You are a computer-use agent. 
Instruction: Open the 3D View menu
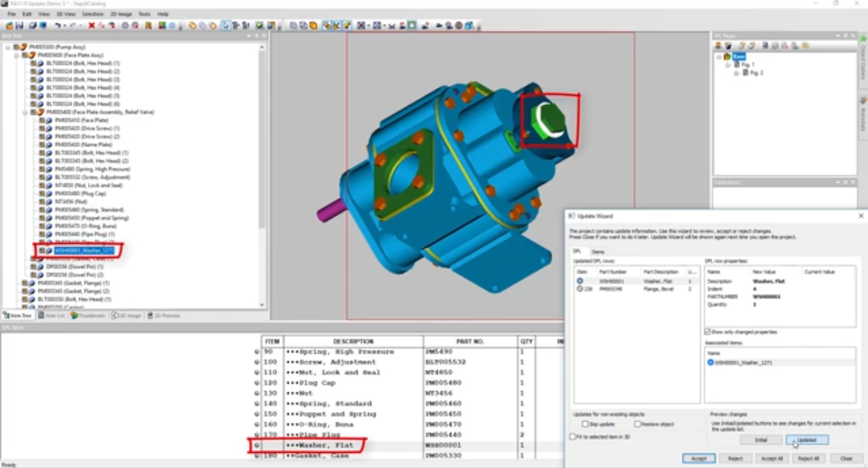(x=65, y=14)
